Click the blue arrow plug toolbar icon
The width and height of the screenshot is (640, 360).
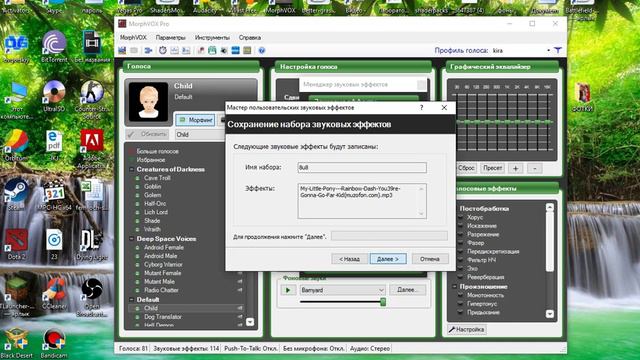click(x=148, y=51)
